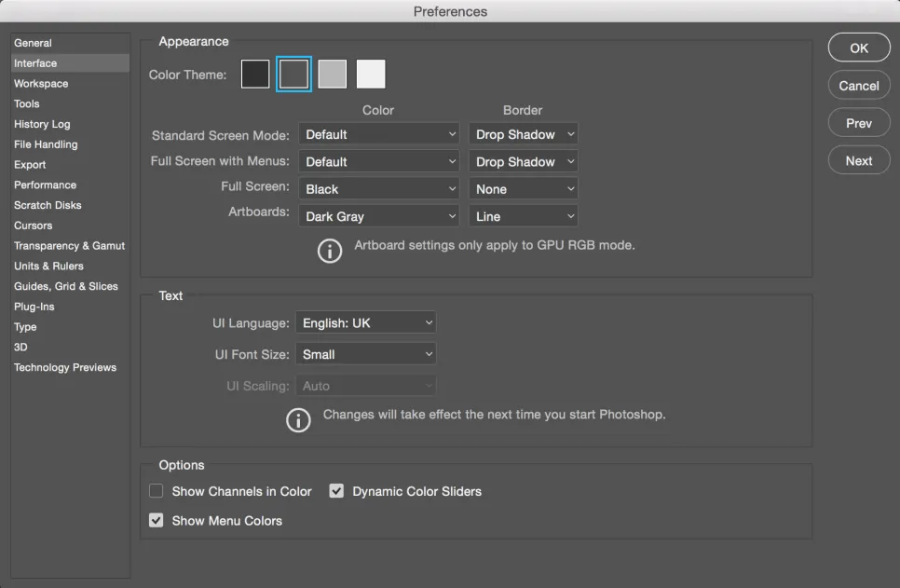Select the darkest Color Theme swatch
The image size is (900, 588).
(255, 75)
